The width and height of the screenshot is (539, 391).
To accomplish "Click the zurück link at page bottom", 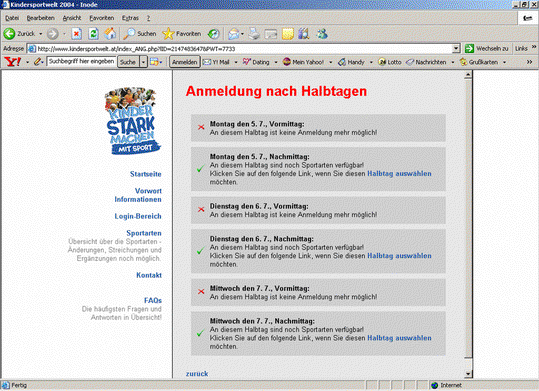I will (x=197, y=374).
